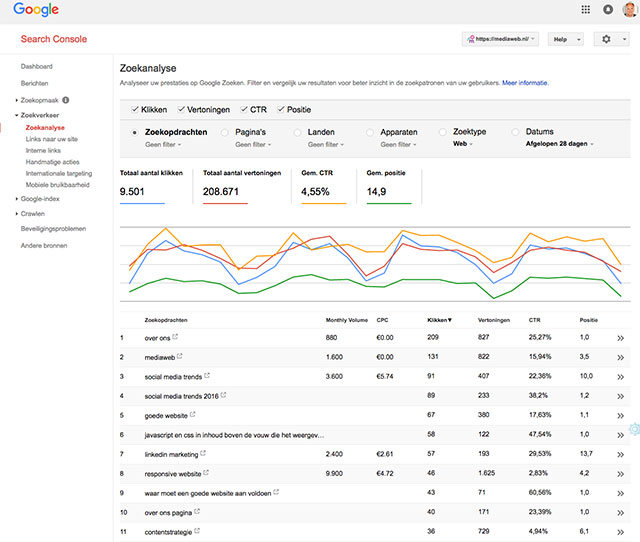The width and height of the screenshot is (640, 542).
Task: Open Geen filter dropdown under Apparaten
Action: (x=398, y=144)
